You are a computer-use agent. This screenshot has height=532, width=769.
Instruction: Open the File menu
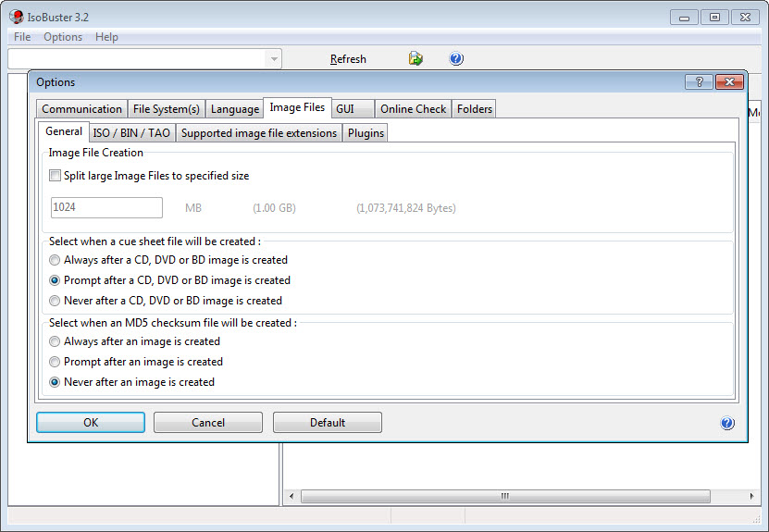click(x=22, y=37)
